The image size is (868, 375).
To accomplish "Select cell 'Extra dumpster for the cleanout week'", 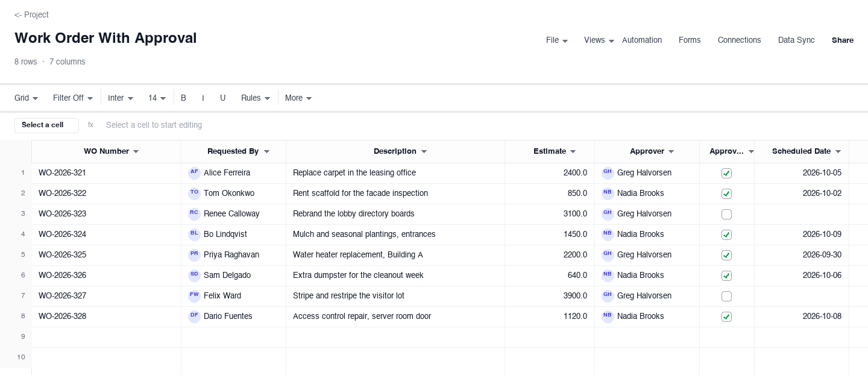I will [395, 276].
